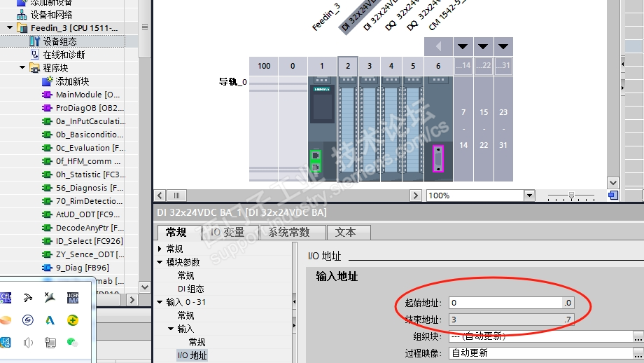
Task: Open 0h_Statistic FC3 block
Action: [x=90, y=174]
